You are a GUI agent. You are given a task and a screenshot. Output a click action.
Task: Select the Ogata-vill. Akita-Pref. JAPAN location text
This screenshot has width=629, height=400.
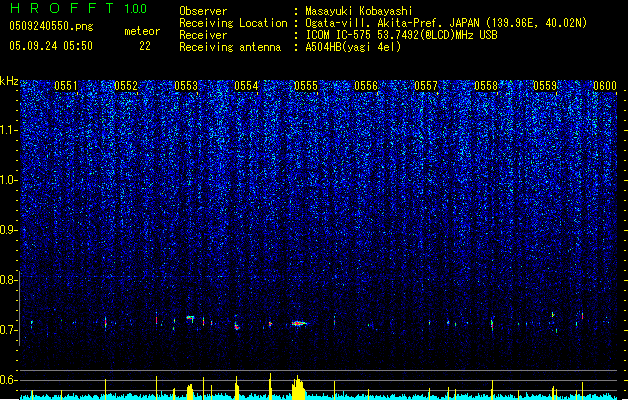click(446, 23)
